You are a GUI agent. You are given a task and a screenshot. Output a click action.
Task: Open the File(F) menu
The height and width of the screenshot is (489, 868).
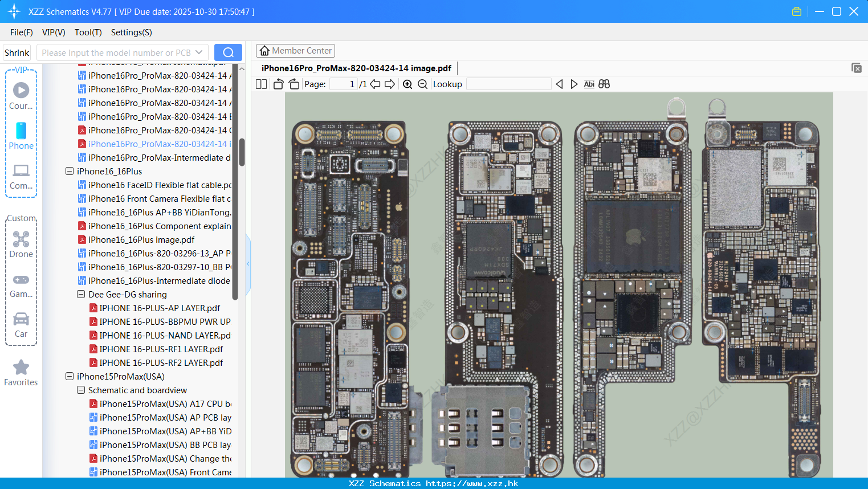22,32
